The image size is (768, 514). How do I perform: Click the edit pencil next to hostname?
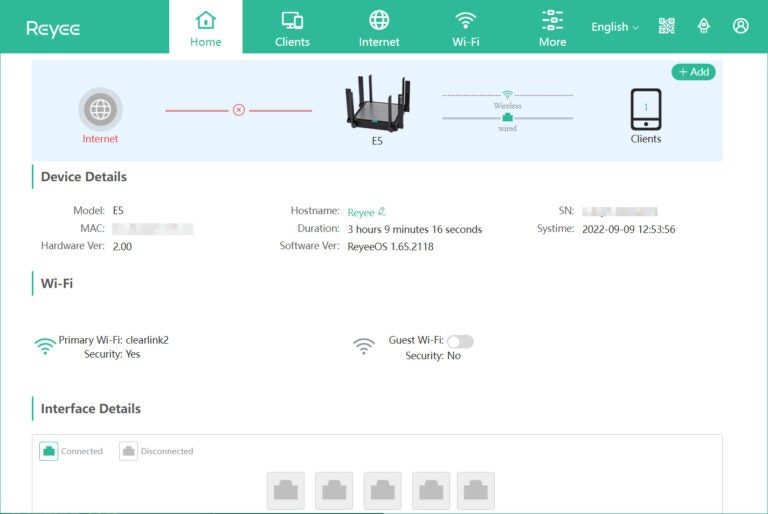pyautogui.click(x=382, y=212)
